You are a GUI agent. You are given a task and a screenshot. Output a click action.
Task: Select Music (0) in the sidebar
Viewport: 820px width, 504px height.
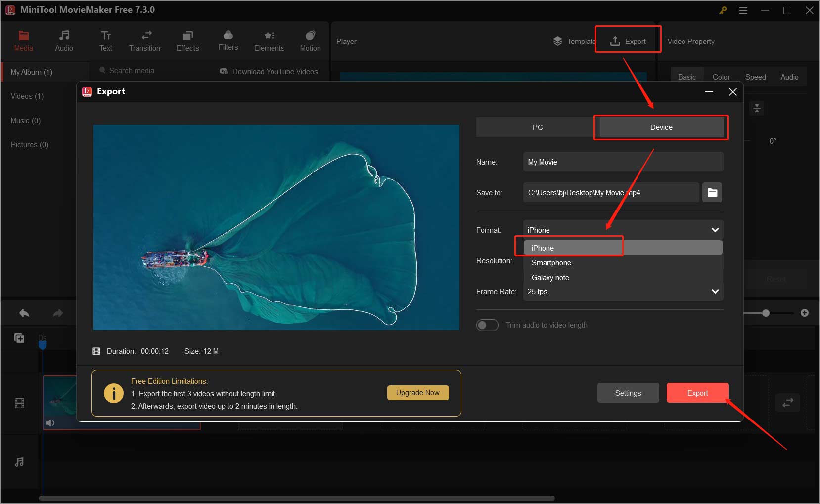[26, 120]
